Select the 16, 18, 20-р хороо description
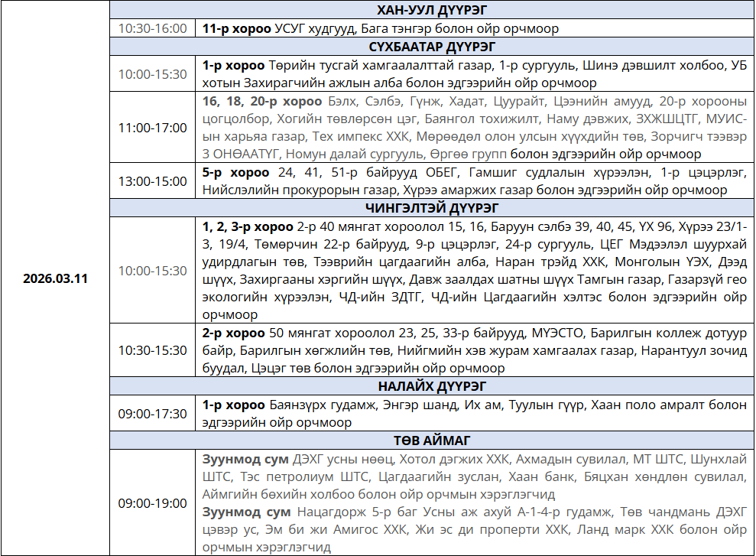Viewport: 756px width, 556px height. pos(474,128)
